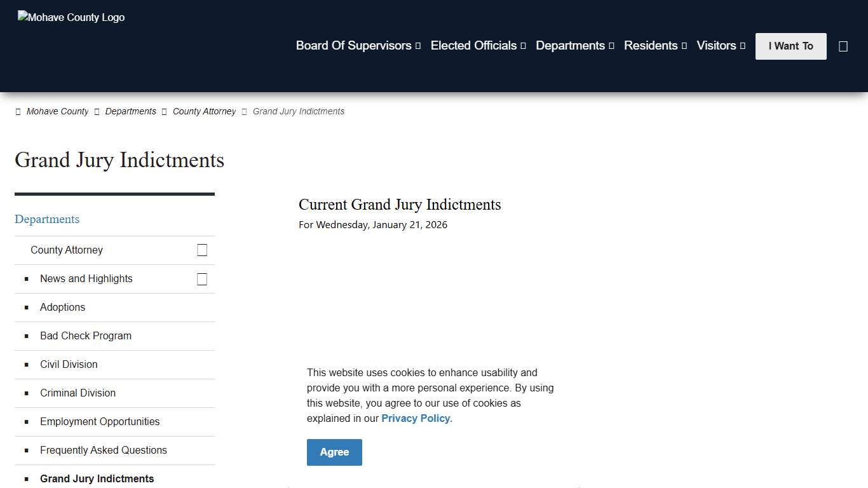Toggle the County Attorney submenu box

click(x=202, y=250)
